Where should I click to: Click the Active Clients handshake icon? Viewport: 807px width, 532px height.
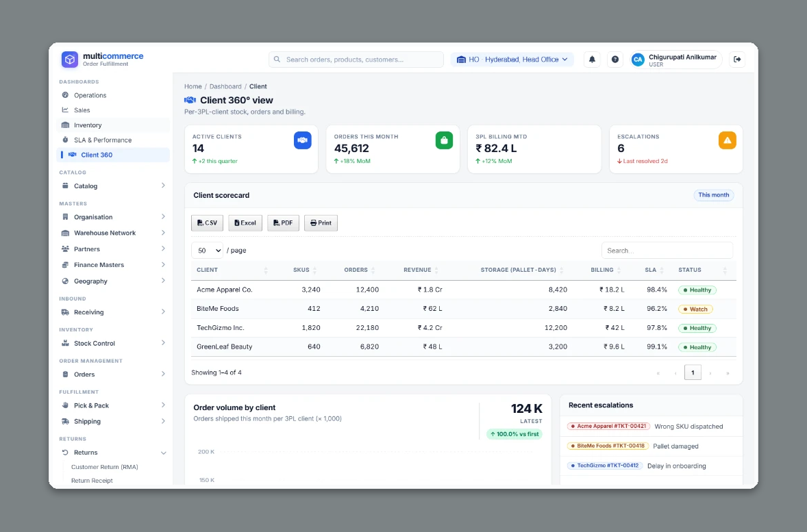pos(303,140)
